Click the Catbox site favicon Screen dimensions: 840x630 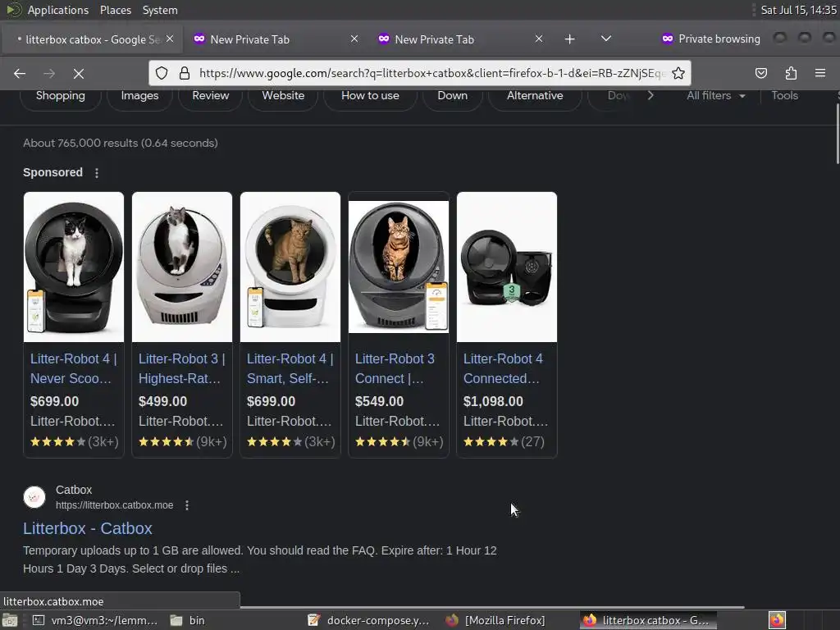click(34, 497)
